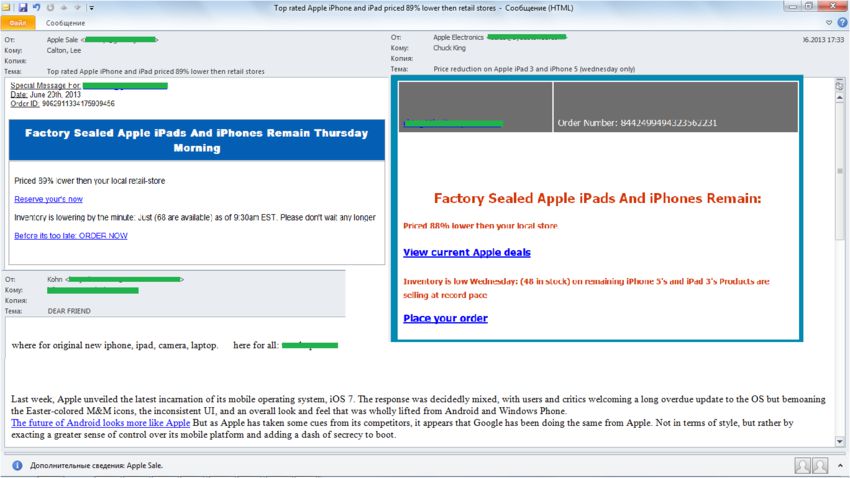
Task: Click the Undo arrow icon
Action: (x=36, y=8)
